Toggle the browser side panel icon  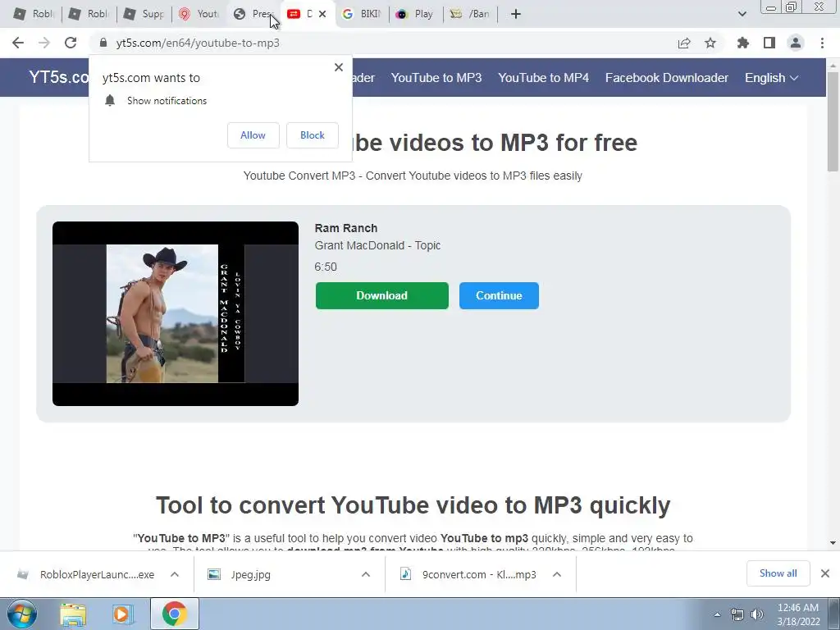coord(769,43)
